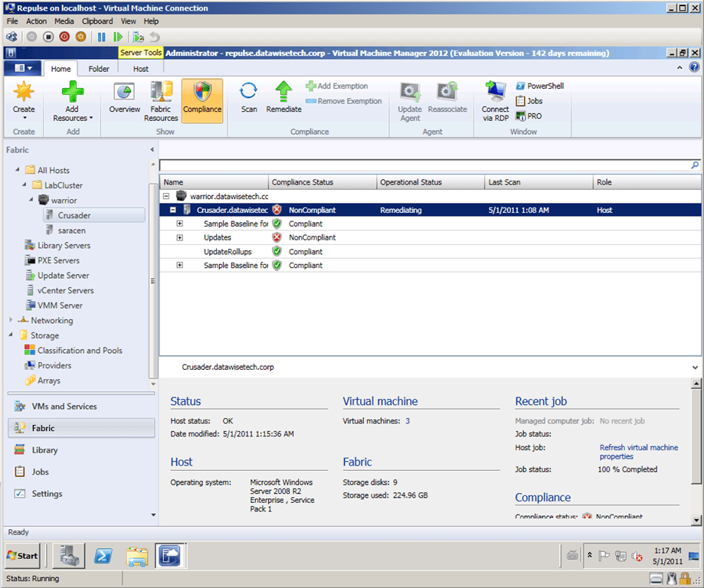This screenshot has height=588, width=704.
Task: Click Refresh virtual machine properties link
Action: pos(638,452)
